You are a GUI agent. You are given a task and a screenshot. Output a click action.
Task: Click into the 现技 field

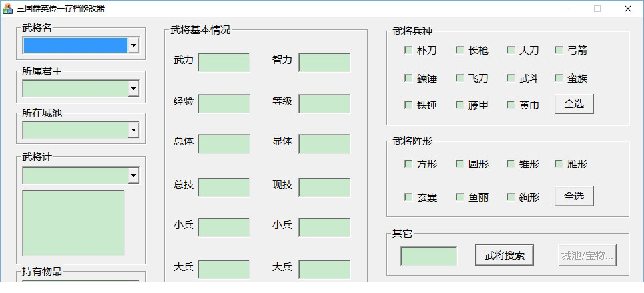[324, 188]
